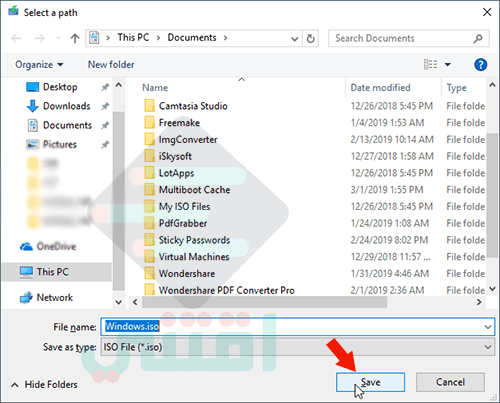Click the pin icon beside Downloads
500x403 pixels.
(x=105, y=106)
